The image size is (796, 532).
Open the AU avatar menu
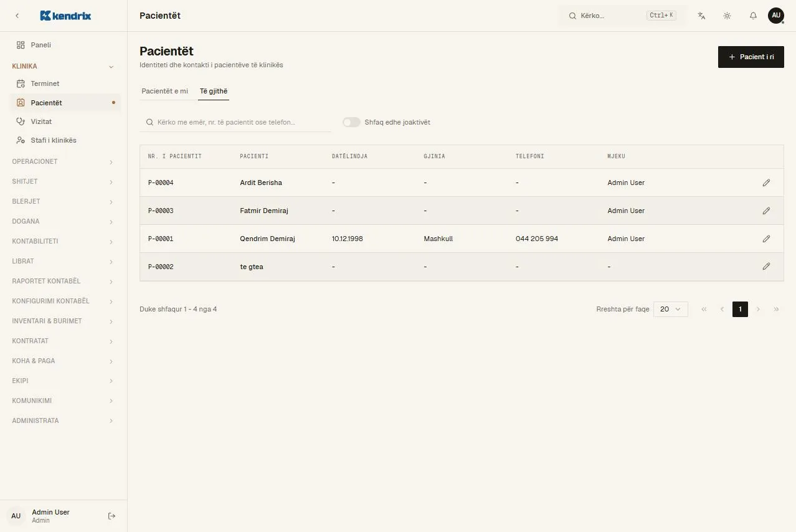click(x=775, y=16)
